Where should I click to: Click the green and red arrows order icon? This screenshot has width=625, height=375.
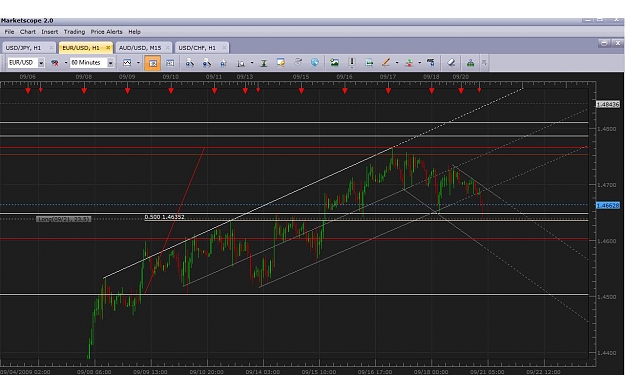coord(409,63)
